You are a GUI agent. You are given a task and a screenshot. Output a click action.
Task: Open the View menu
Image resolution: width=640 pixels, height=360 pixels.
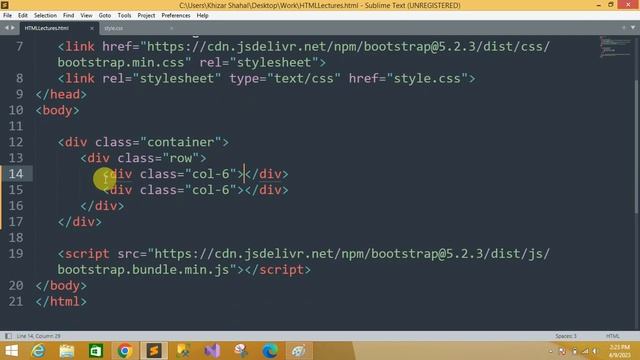[86, 16]
